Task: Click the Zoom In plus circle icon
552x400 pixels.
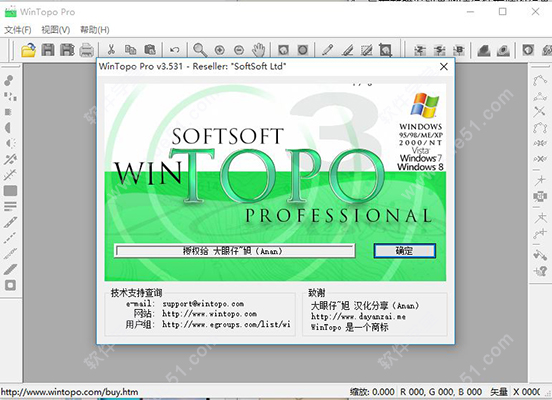Action: pos(220,50)
